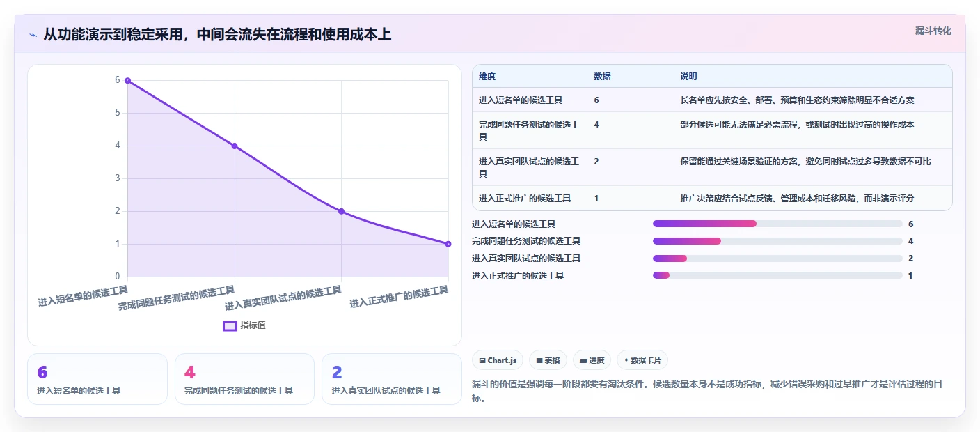Click the table cell 进入真实团队试点的候选工具

tap(529, 167)
